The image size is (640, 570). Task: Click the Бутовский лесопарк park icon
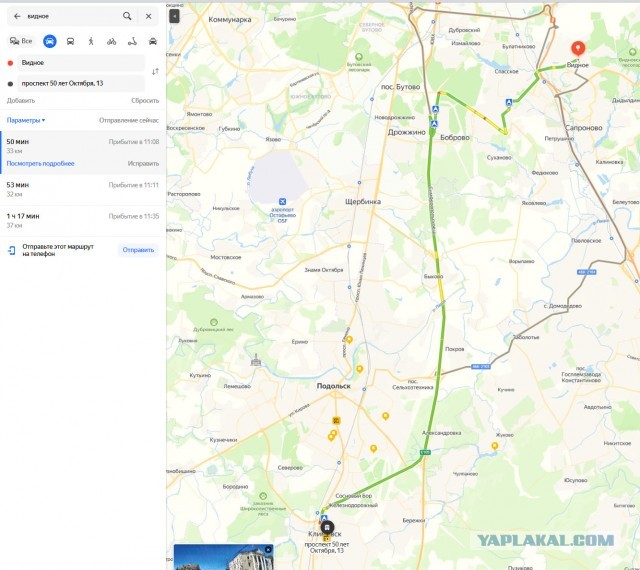[359, 57]
